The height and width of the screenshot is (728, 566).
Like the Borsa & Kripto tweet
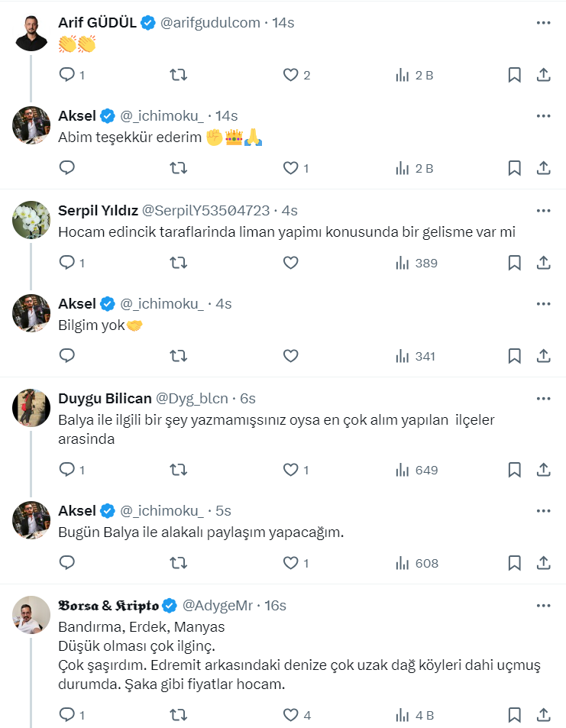(x=290, y=715)
